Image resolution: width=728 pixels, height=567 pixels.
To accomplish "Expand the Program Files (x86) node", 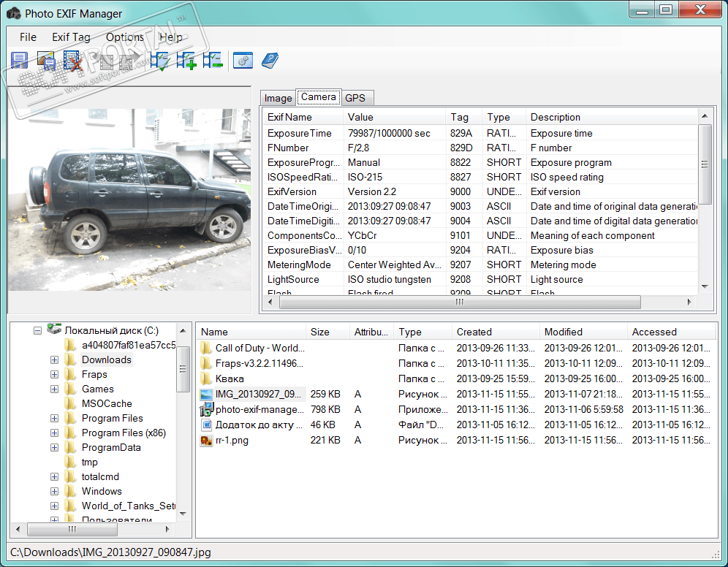I will (55, 433).
